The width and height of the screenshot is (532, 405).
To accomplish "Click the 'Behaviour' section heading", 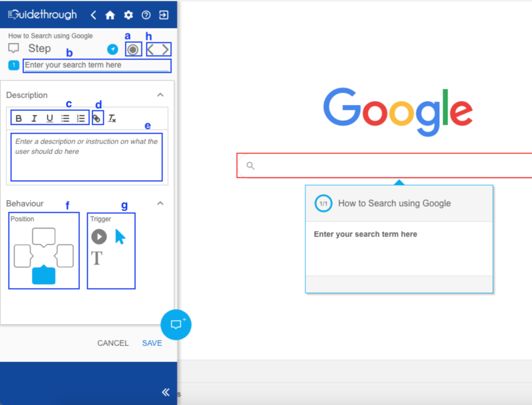I will tap(25, 204).
